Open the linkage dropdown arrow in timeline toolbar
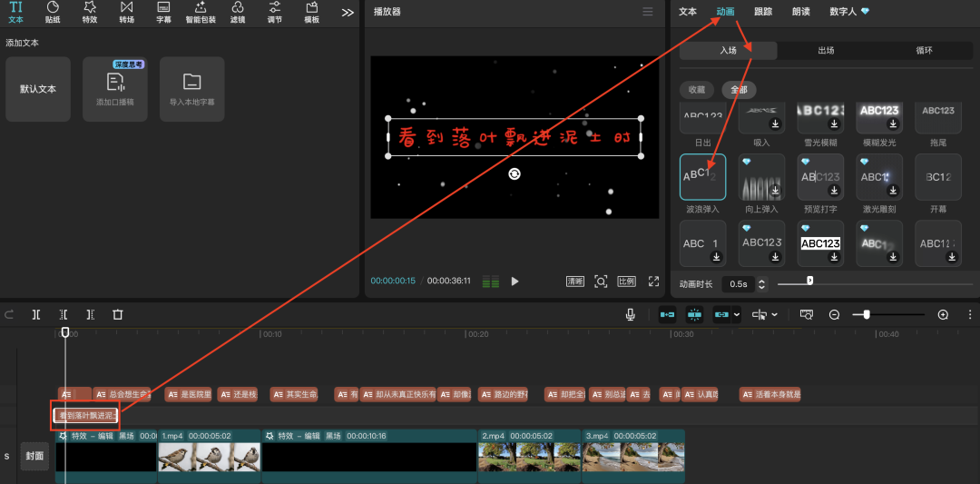Image resolution: width=980 pixels, height=484 pixels. (x=736, y=315)
